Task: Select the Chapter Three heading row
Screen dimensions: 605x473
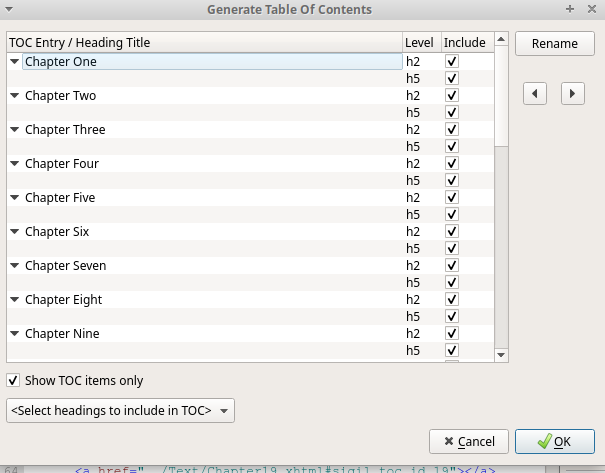Action: pos(65,130)
